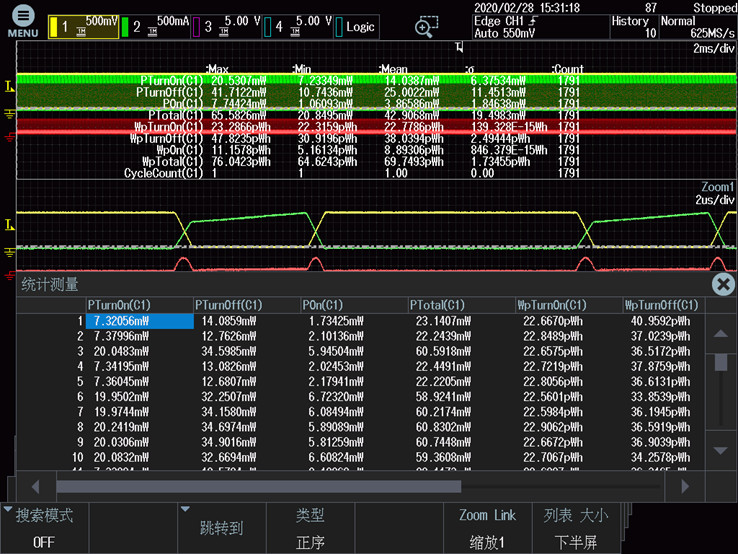Toggle the Logic channel
Viewport: 738px width, 554px height.
pos(356,27)
